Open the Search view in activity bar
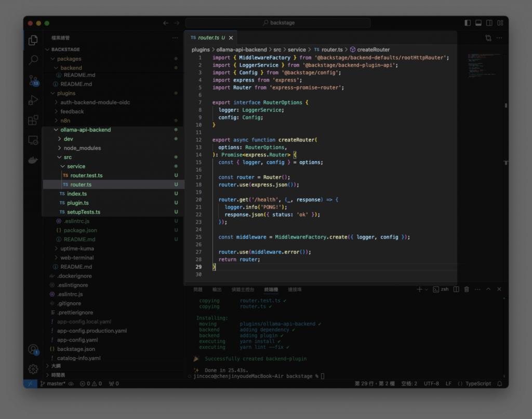 [33, 60]
